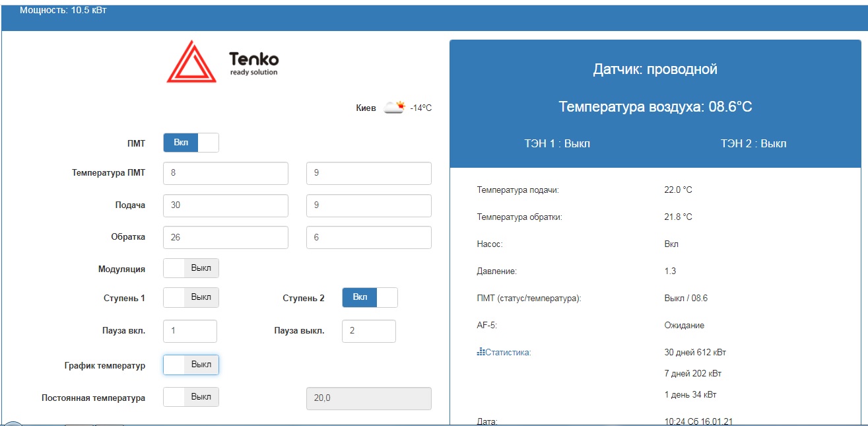Focus the Подача field showing 30
The image size is (868, 426).
(x=226, y=205)
